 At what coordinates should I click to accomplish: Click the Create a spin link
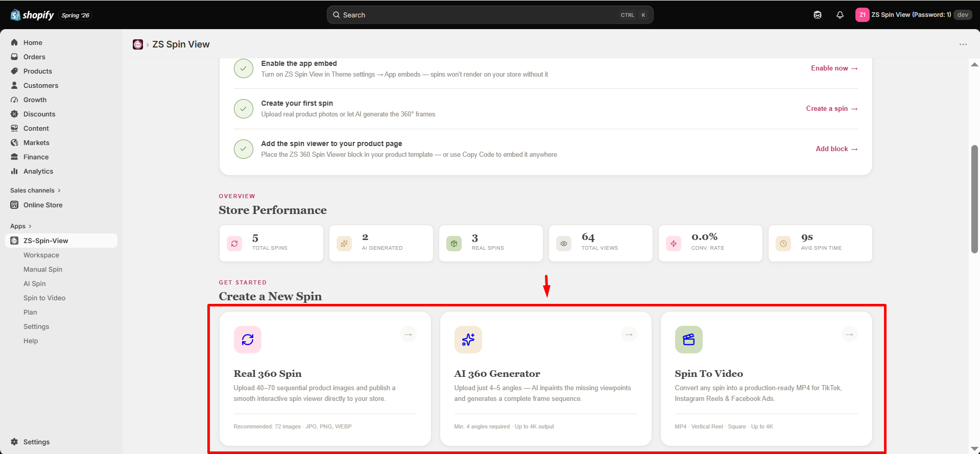tap(832, 108)
